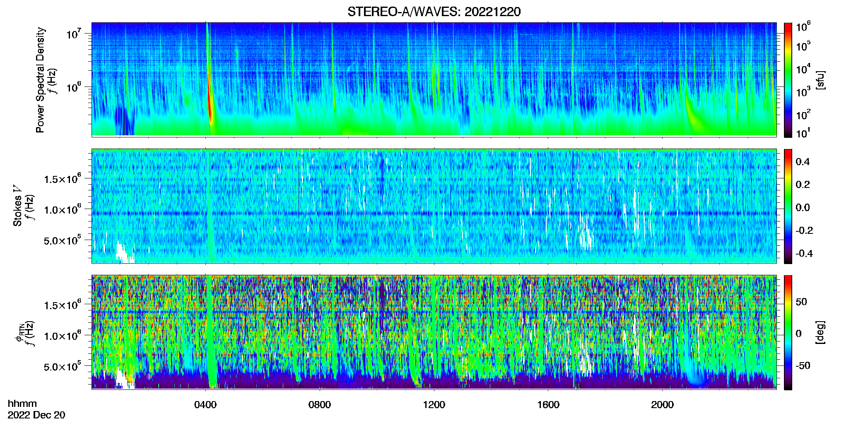
Task: Select the "[deg]" unit label
Action: pos(820,332)
